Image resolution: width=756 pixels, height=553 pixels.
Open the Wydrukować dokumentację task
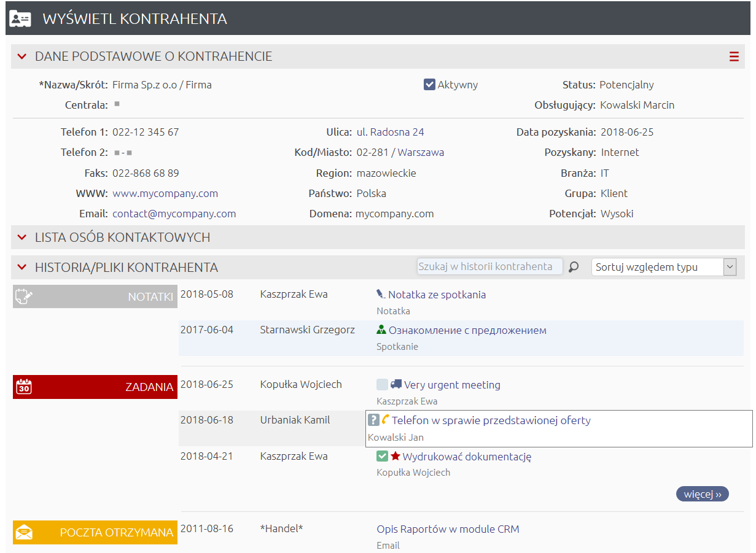467,457
